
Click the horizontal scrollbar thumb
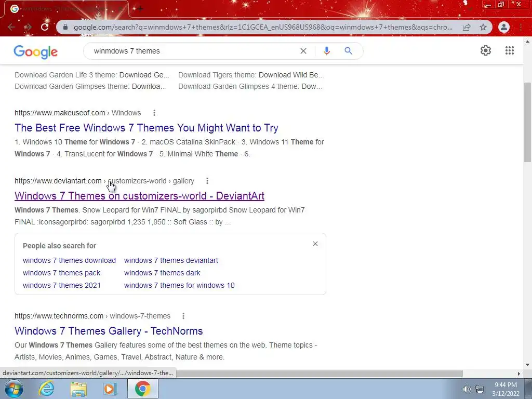[x=319, y=374]
